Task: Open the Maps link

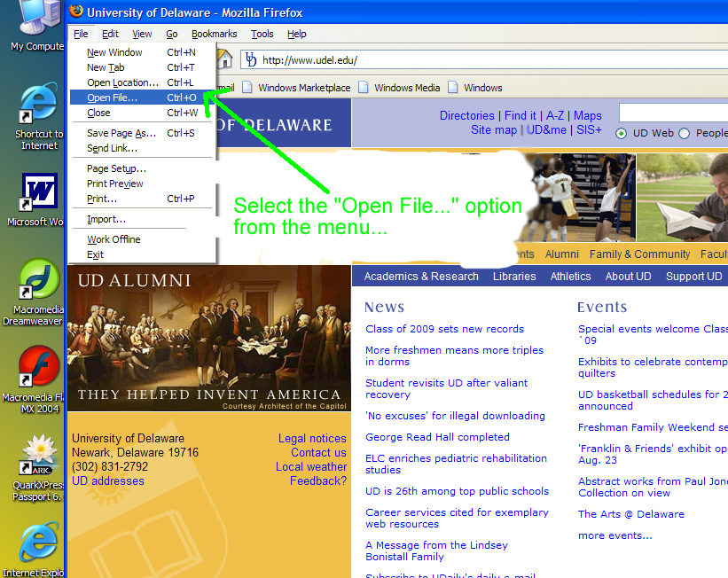Action: click(587, 115)
